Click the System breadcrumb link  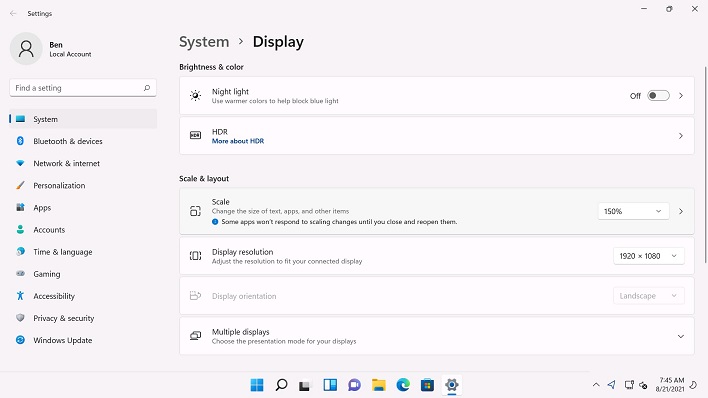coord(204,42)
